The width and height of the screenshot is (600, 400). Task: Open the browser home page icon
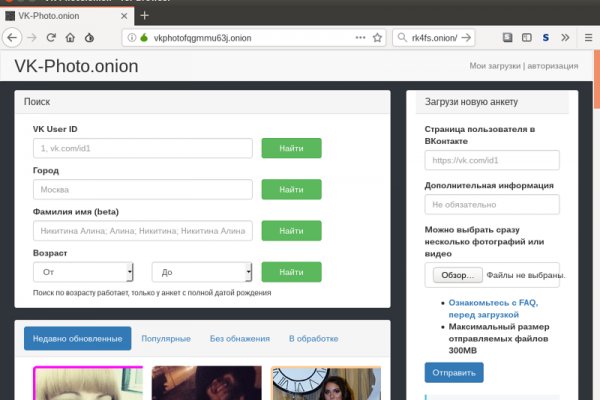(70, 38)
